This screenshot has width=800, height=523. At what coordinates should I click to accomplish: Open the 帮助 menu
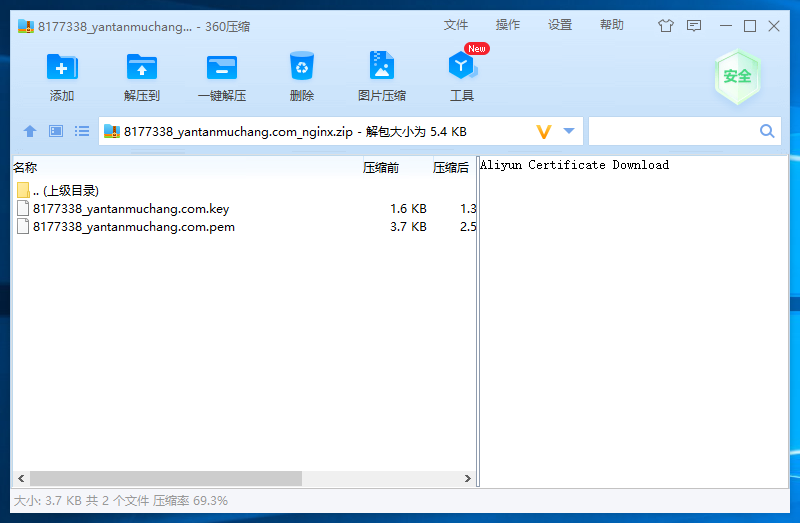click(x=612, y=25)
